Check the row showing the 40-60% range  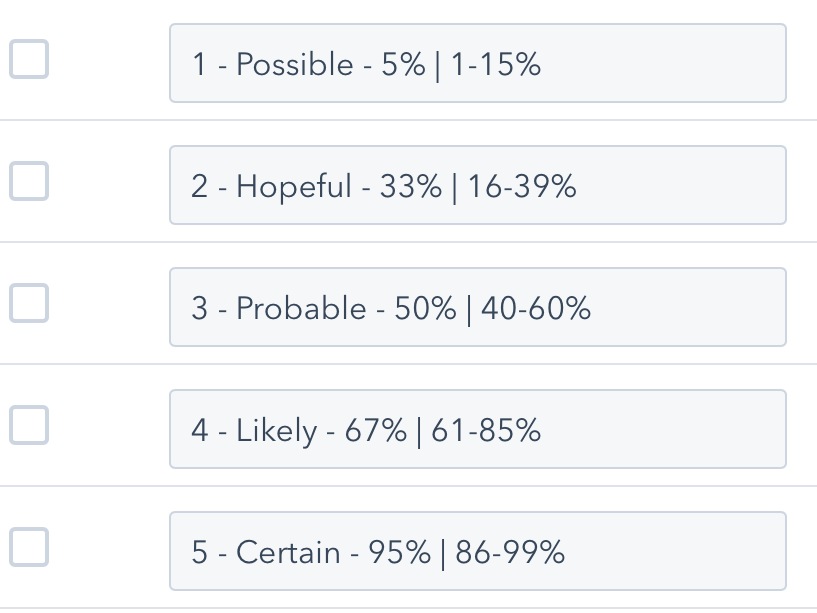click(x=29, y=303)
